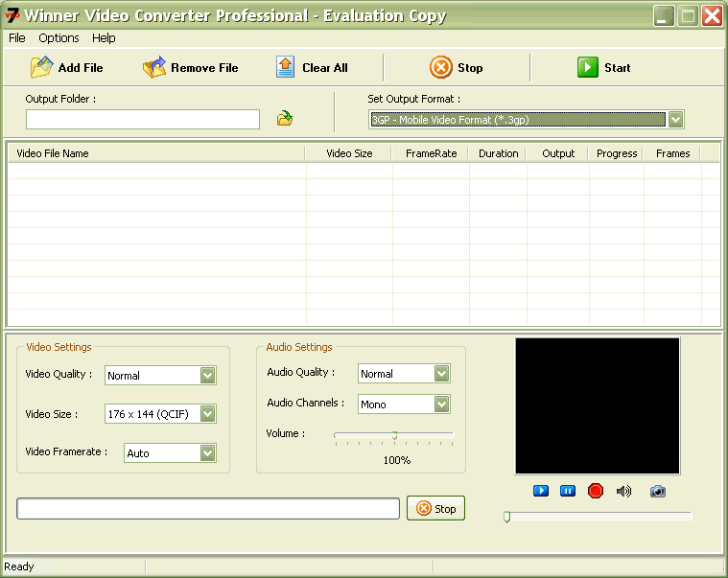Open the Video Size dropdown
This screenshot has width=728, height=578.
pyautogui.click(x=207, y=414)
